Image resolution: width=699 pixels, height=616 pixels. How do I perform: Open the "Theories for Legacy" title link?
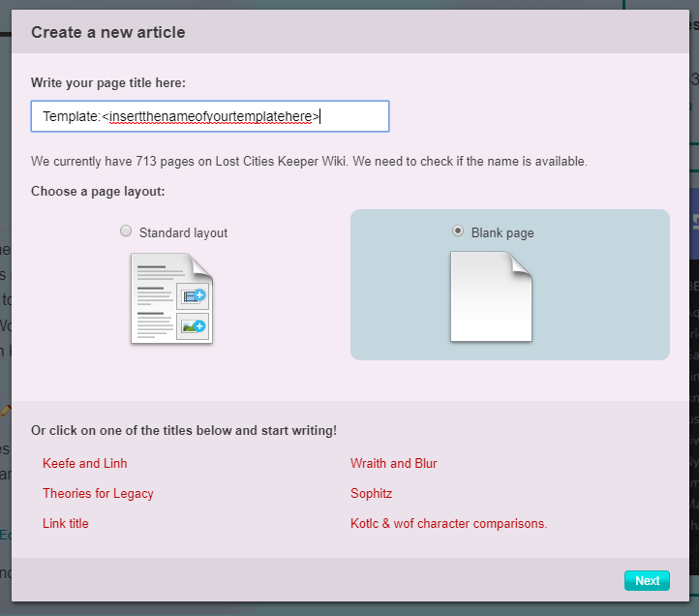(98, 494)
